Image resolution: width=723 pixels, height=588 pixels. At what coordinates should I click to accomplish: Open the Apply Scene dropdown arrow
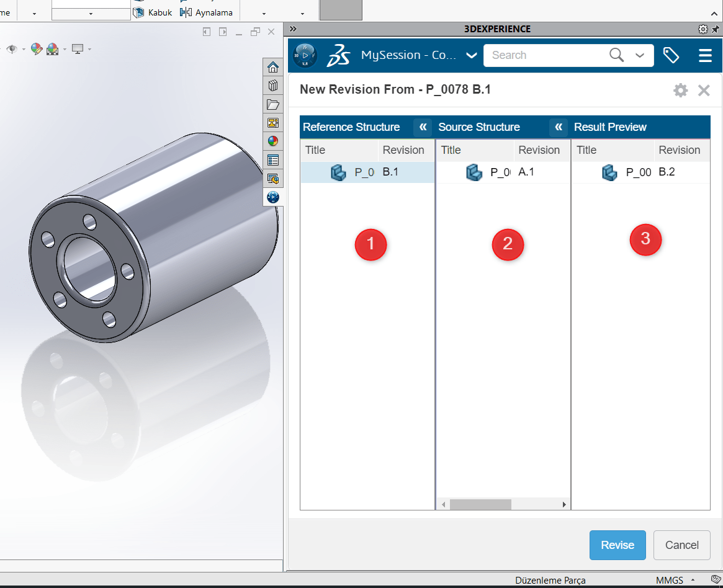(x=65, y=49)
